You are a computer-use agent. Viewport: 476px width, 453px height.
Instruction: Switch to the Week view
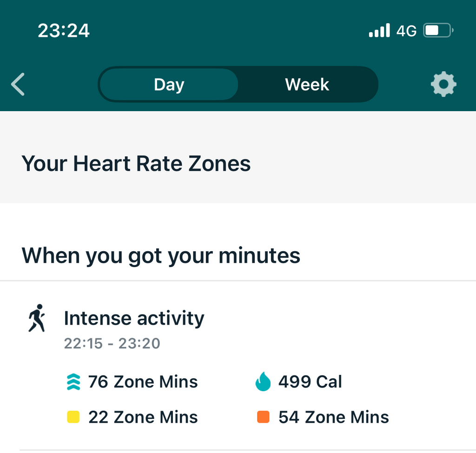tap(307, 85)
